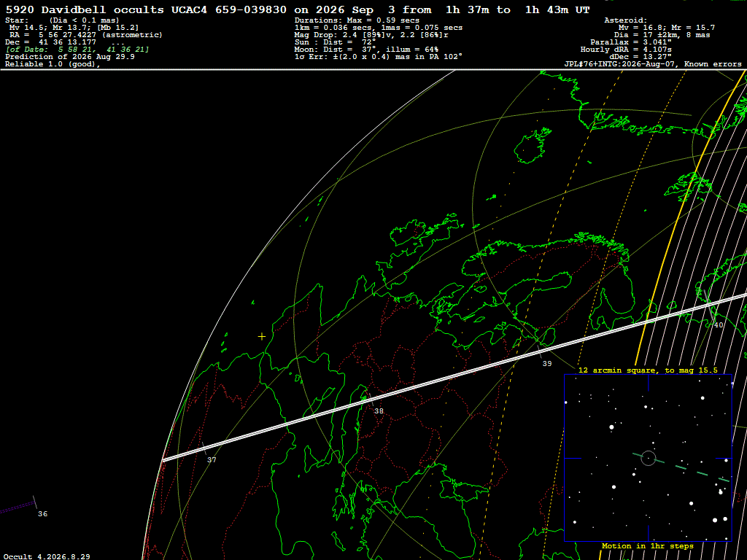Screen dimensions: 747x560
Task: Click the 'Reliable 1.0 (good)' text
Action: pos(53,64)
